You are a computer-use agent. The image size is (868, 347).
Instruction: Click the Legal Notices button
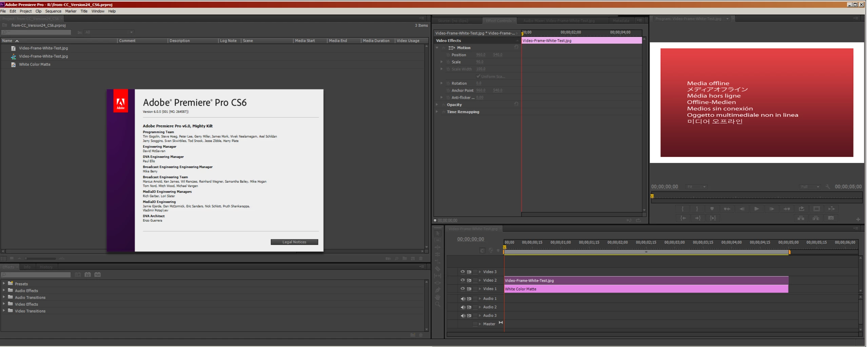click(294, 242)
